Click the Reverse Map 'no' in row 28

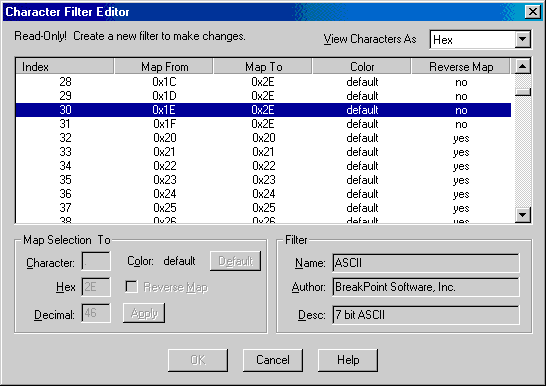pyautogui.click(x=461, y=82)
